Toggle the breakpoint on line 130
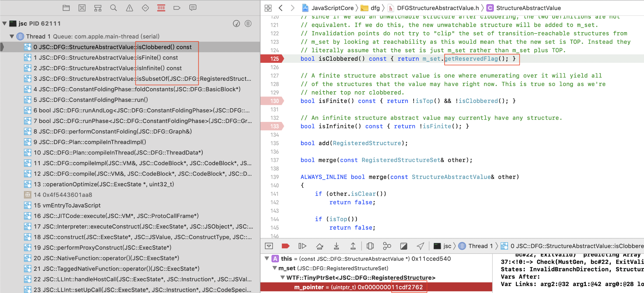Image resolution: width=644 pixels, height=293 pixels. 272,101
